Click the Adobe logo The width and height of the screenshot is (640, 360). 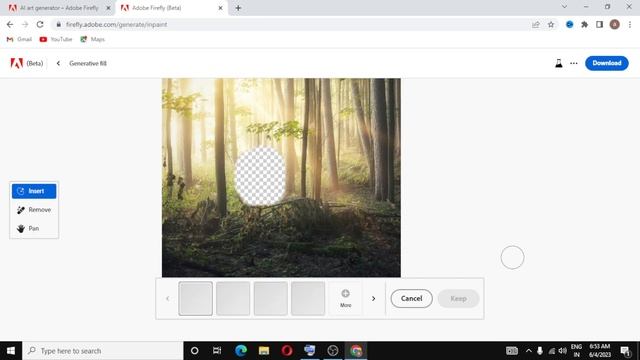16,63
